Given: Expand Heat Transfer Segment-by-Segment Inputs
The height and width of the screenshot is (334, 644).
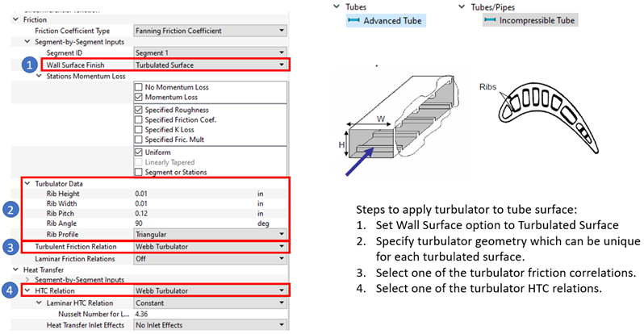Looking at the screenshot, I should [x=27, y=279].
